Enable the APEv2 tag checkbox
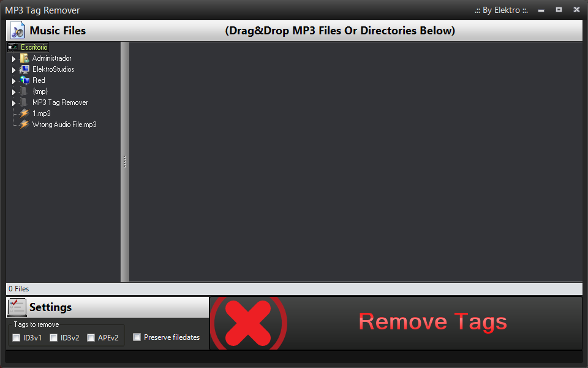 [91, 337]
